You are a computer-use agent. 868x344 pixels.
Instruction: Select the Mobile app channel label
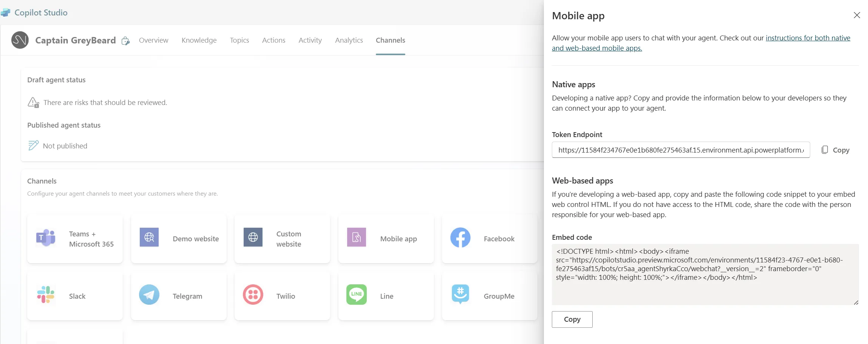(398, 239)
